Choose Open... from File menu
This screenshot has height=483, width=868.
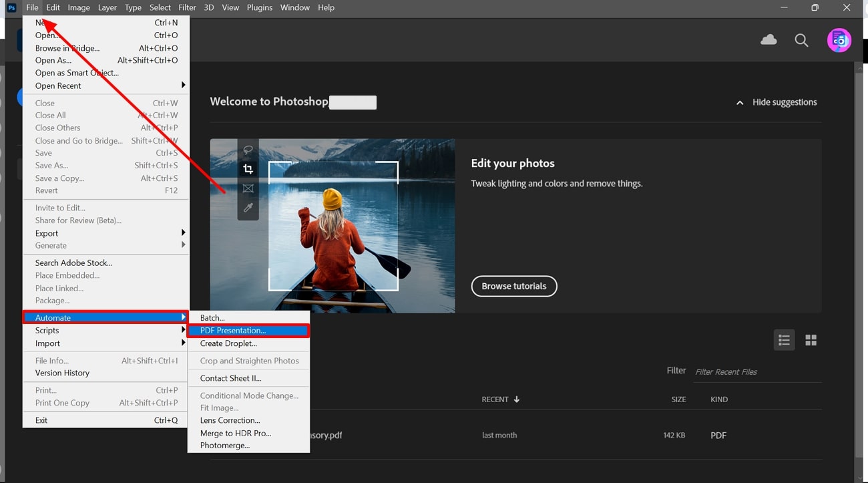click(x=105, y=35)
